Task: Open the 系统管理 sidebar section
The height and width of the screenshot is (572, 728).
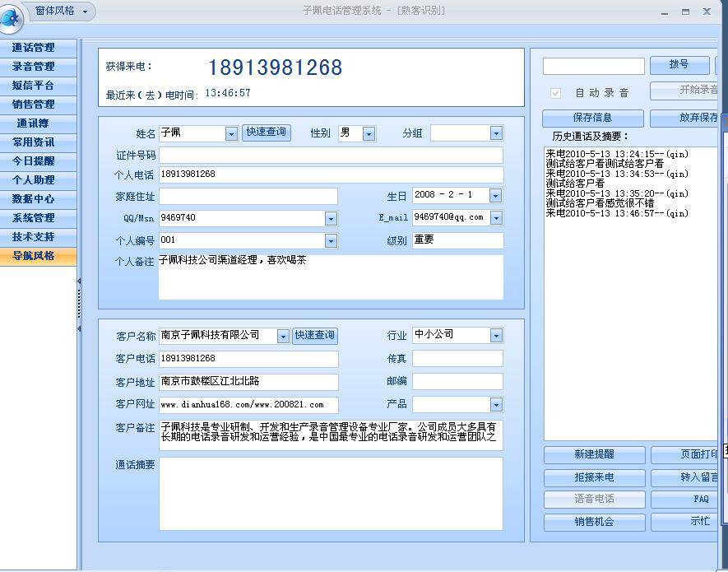Action: point(34,218)
